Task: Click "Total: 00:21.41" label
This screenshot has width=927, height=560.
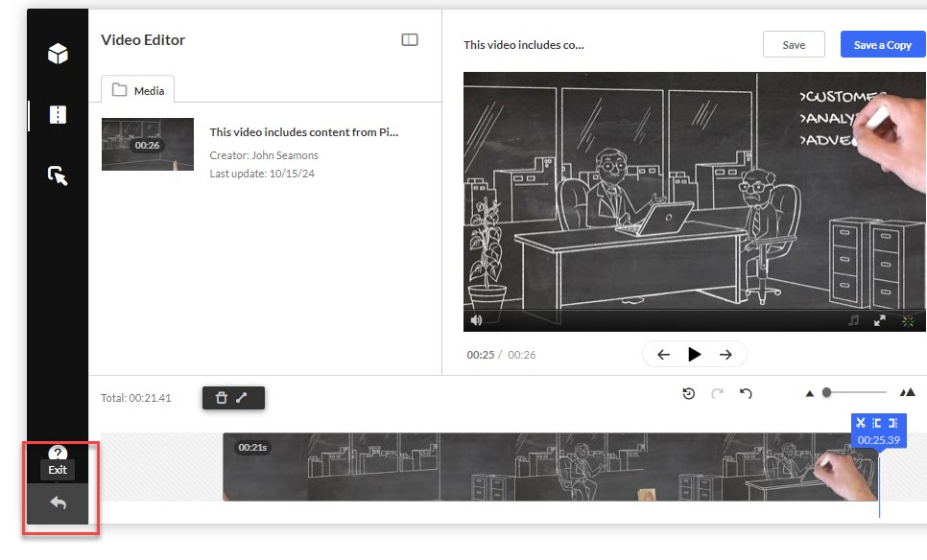Action: point(136,398)
